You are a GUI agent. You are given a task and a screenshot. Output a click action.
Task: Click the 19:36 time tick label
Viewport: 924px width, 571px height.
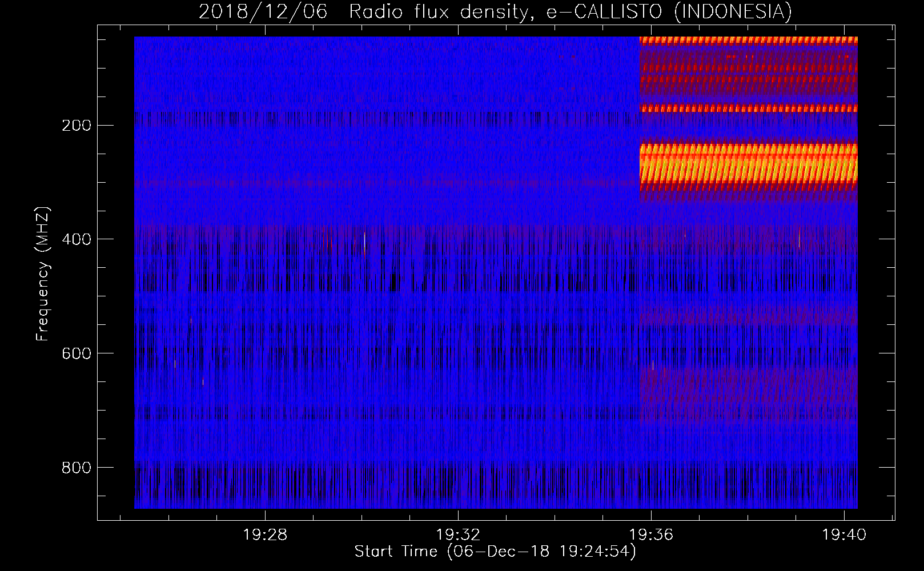[651, 535]
